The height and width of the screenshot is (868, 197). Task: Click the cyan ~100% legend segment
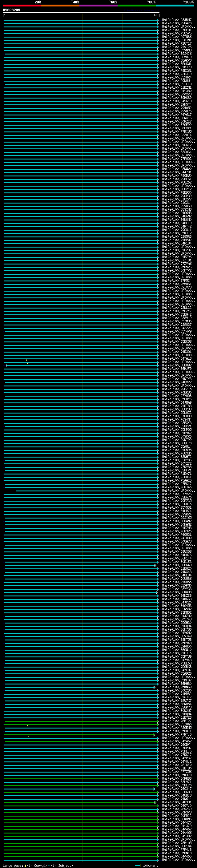point(175,6)
